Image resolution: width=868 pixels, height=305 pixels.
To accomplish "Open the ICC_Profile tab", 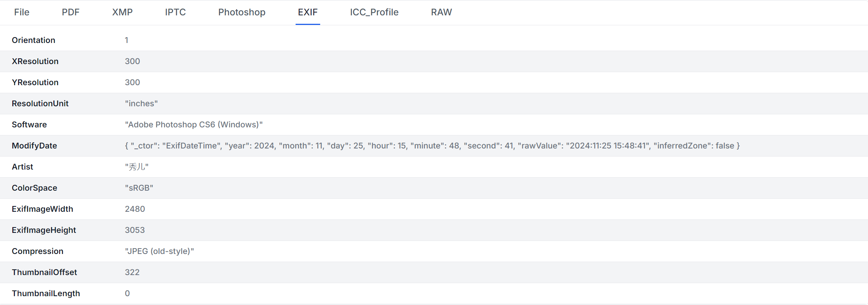I will [374, 12].
